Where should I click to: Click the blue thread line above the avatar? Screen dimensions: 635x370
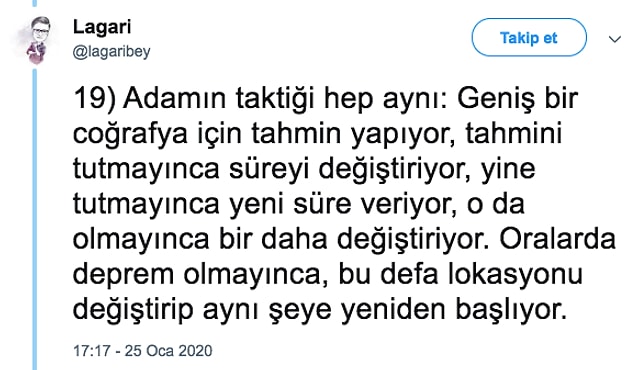[x=35, y=3]
